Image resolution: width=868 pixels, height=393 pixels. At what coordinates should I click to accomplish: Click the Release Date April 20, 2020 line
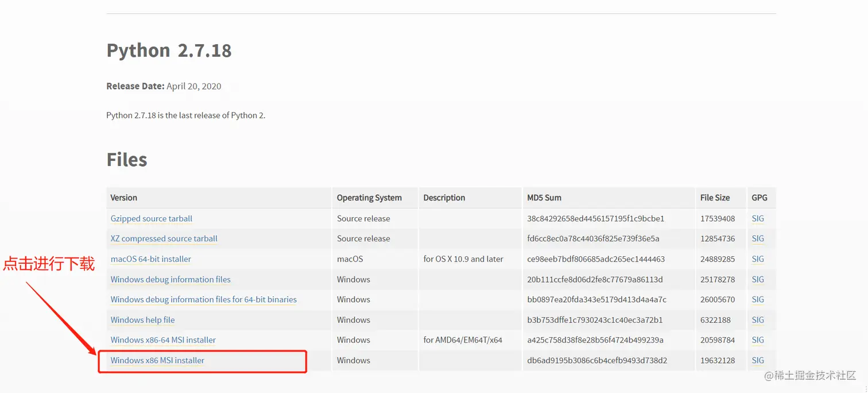164,86
